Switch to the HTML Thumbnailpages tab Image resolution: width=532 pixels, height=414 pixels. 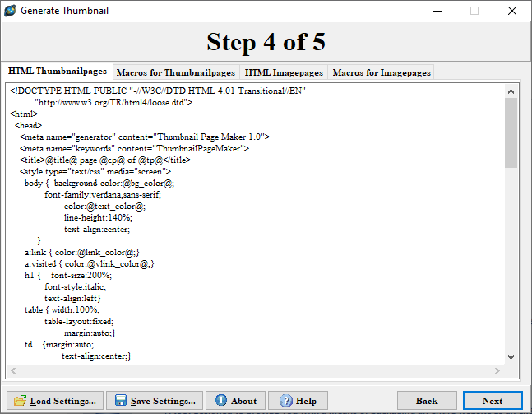pos(58,72)
